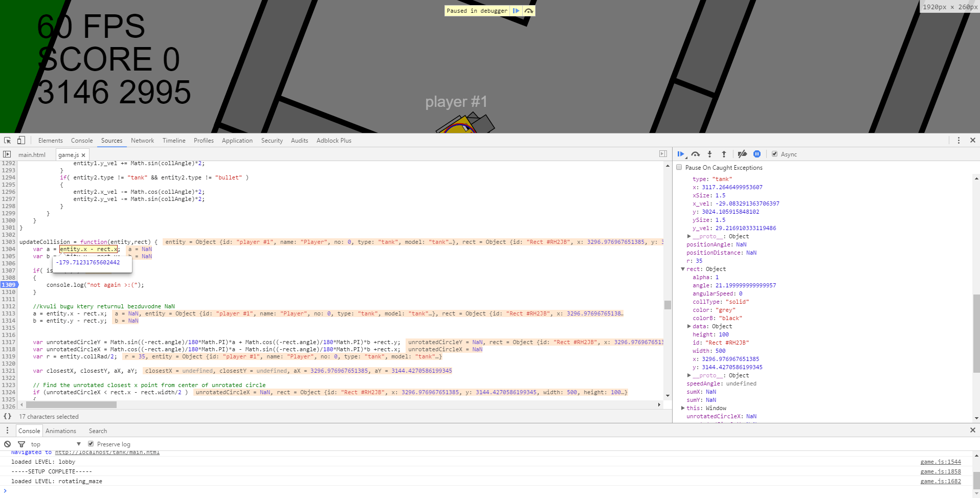The image size is (980, 498).
Task: Toggle the device mode icon
Action: [x=20, y=140]
